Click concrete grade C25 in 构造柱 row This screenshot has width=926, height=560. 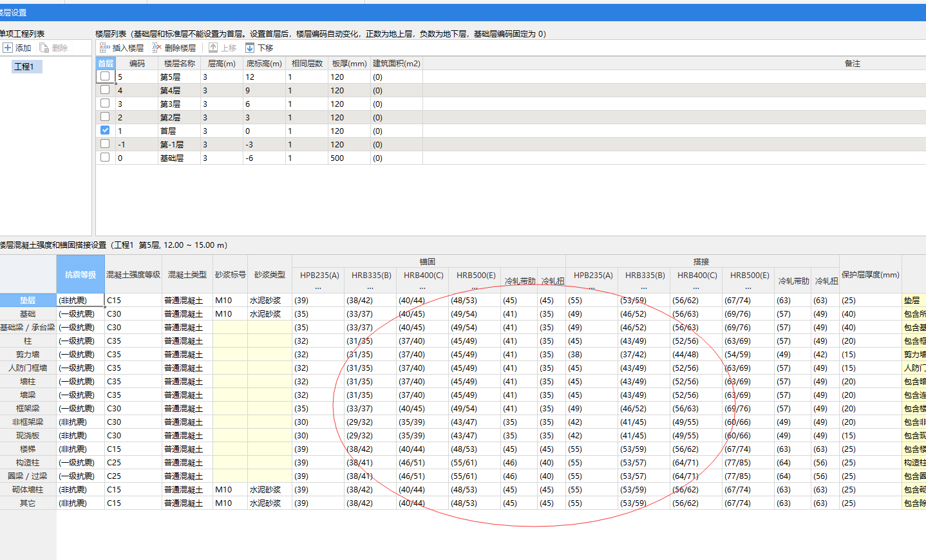[133, 463]
